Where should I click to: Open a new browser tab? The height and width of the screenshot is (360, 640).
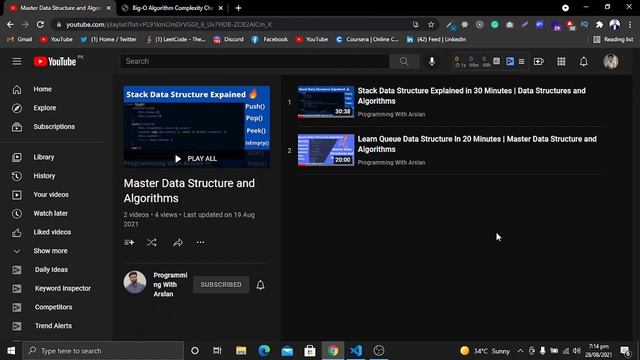coord(238,8)
